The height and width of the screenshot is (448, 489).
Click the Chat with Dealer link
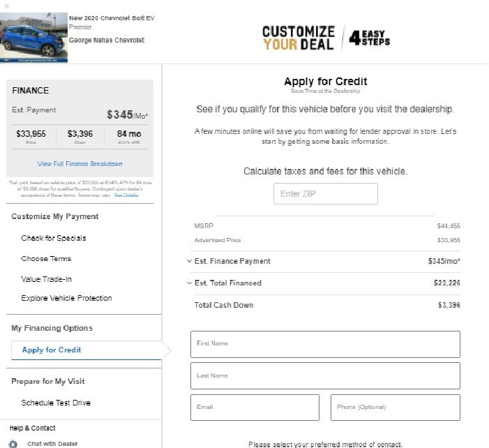click(52, 444)
